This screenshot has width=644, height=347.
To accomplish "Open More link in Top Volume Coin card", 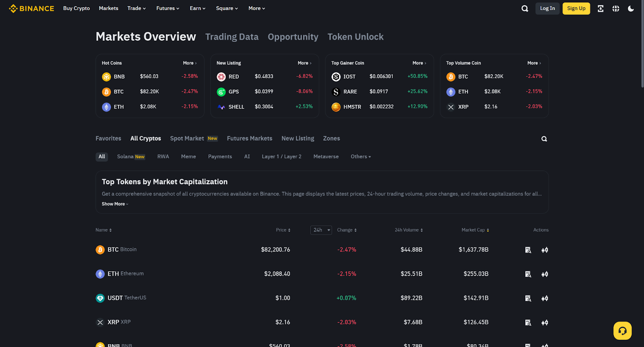I will tap(534, 63).
